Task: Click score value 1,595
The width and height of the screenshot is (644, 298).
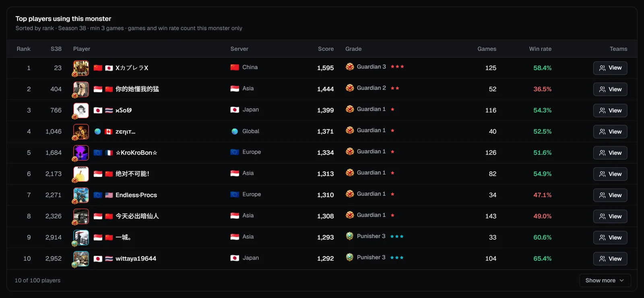Action: (325, 68)
